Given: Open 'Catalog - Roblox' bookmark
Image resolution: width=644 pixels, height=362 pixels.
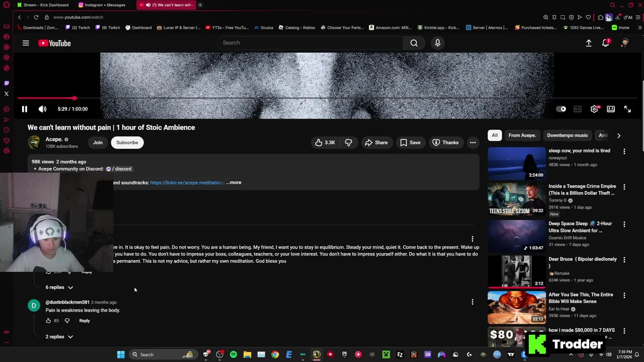Looking at the screenshot, I should coord(296,28).
